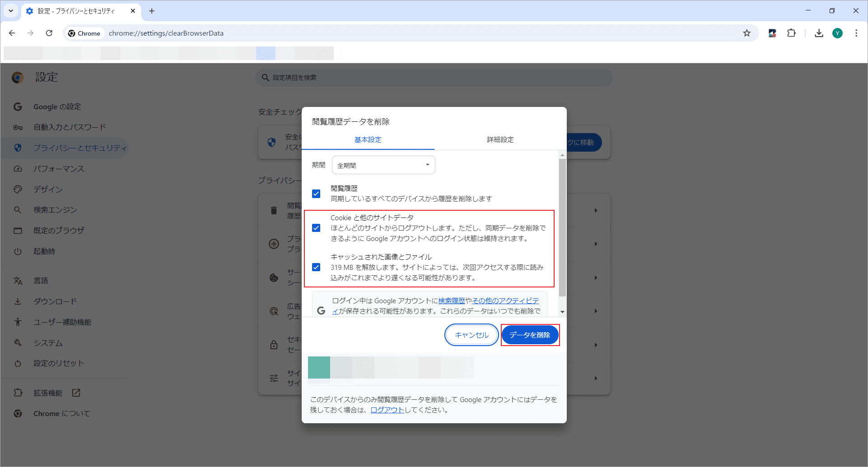This screenshot has width=868, height=467.
Task: Uncheck Cookie と他のサイトデータ checkbox
Action: (x=316, y=228)
